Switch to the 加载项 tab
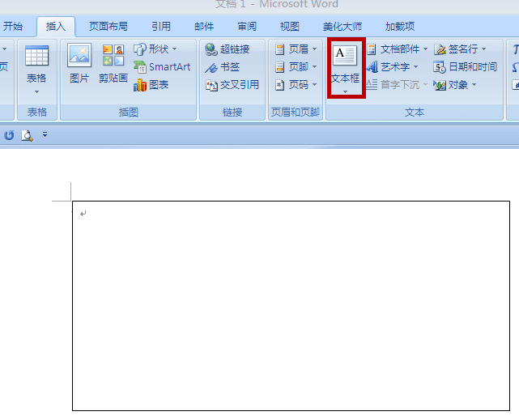Screen dimensions: 519x420 400,26
